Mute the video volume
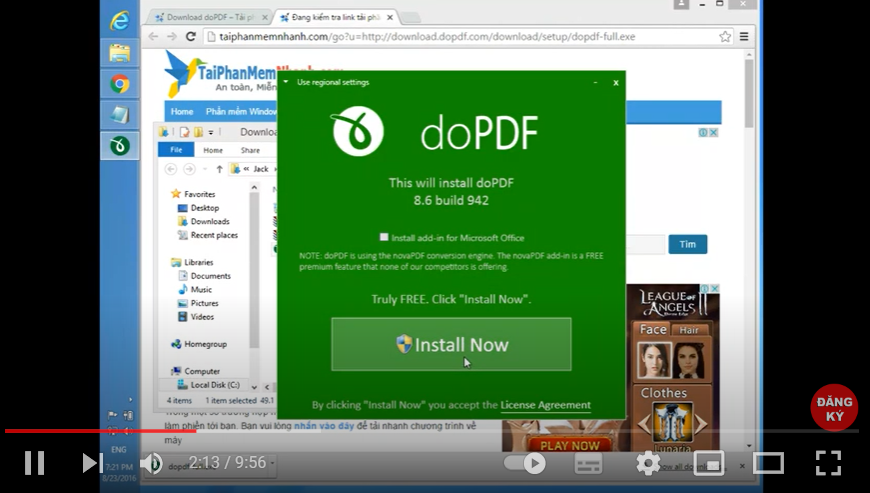Image resolution: width=870 pixels, height=493 pixels. click(x=150, y=463)
